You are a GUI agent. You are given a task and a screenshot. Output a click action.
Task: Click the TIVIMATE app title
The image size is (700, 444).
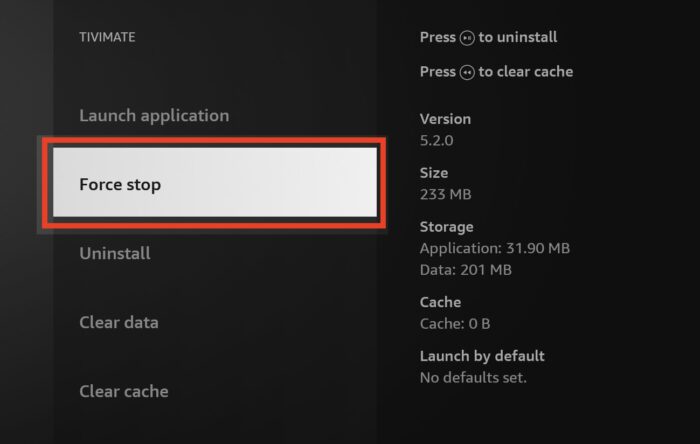point(107,37)
